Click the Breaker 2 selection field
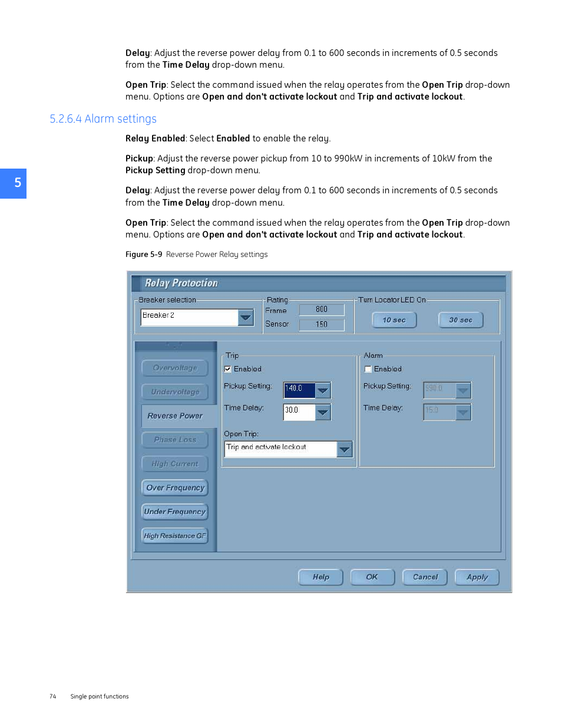Screen dimensions: 562x728 pyautogui.click(x=189, y=317)
